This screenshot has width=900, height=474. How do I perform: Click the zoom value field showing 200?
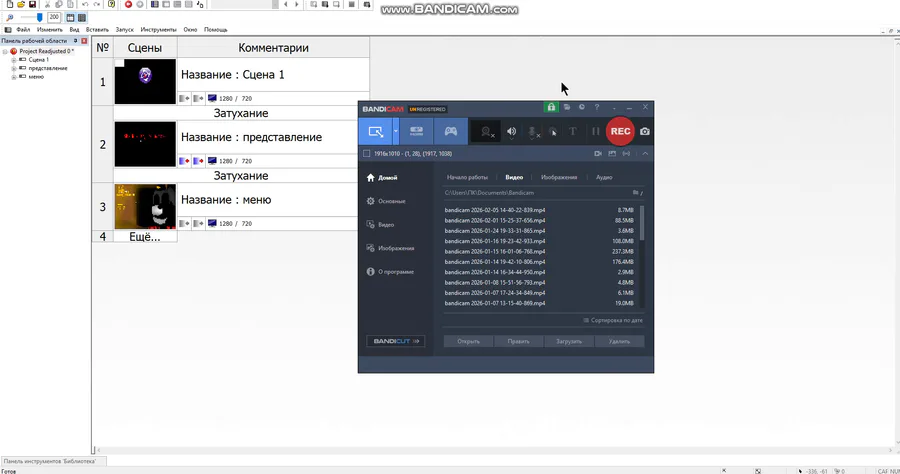pyautogui.click(x=54, y=18)
